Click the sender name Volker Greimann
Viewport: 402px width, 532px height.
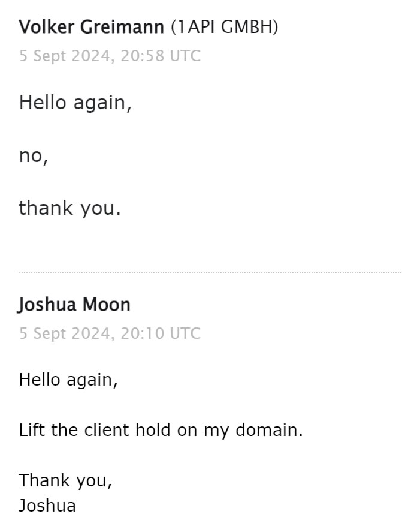(91, 27)
